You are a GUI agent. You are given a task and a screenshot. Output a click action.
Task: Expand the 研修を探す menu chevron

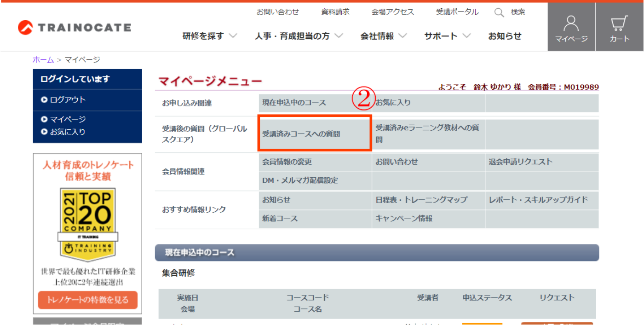coord(233,36)
